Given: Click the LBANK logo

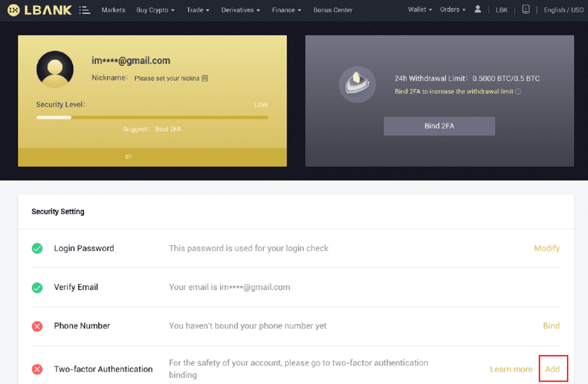Looking at the screenshot, I should click(x=40, y=10).
